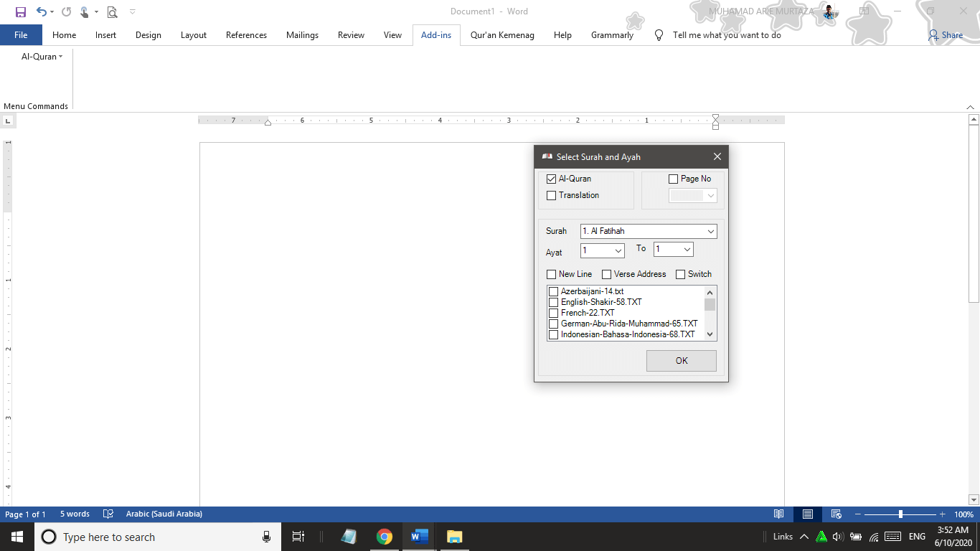Open Google Chrome from the taskbar

click(x=385, y=537)
